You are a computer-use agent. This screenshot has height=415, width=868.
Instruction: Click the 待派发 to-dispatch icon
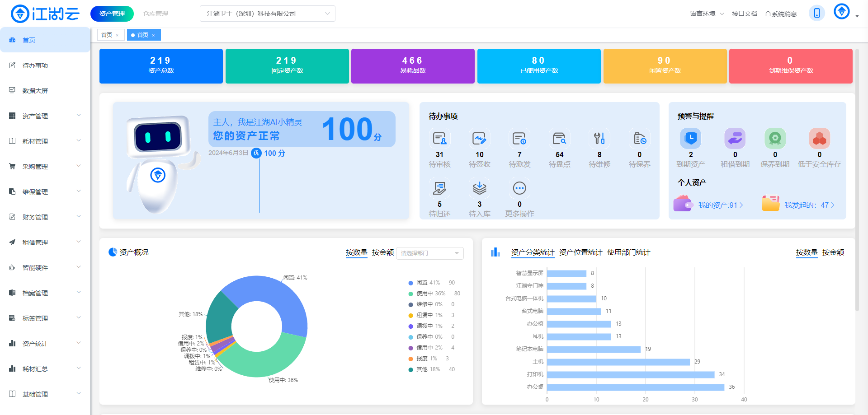click(x=519, y=138)
